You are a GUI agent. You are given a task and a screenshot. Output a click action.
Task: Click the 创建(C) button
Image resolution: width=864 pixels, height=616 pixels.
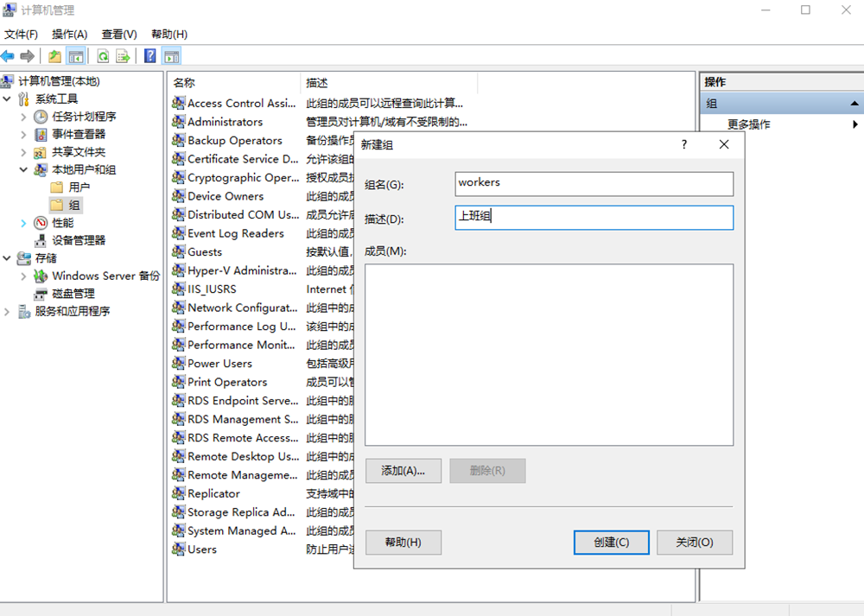[x=610, y=543]
